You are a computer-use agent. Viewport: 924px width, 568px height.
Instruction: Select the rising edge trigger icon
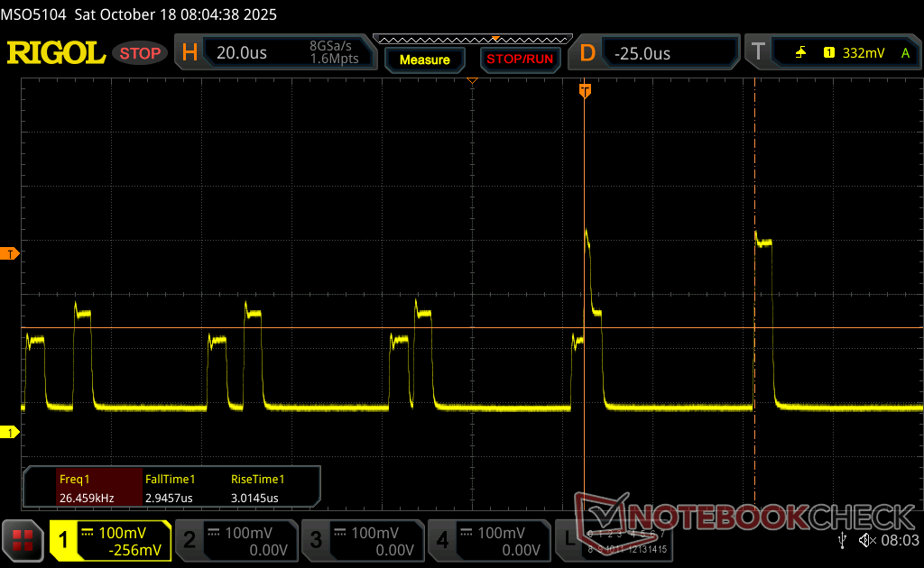800,53
